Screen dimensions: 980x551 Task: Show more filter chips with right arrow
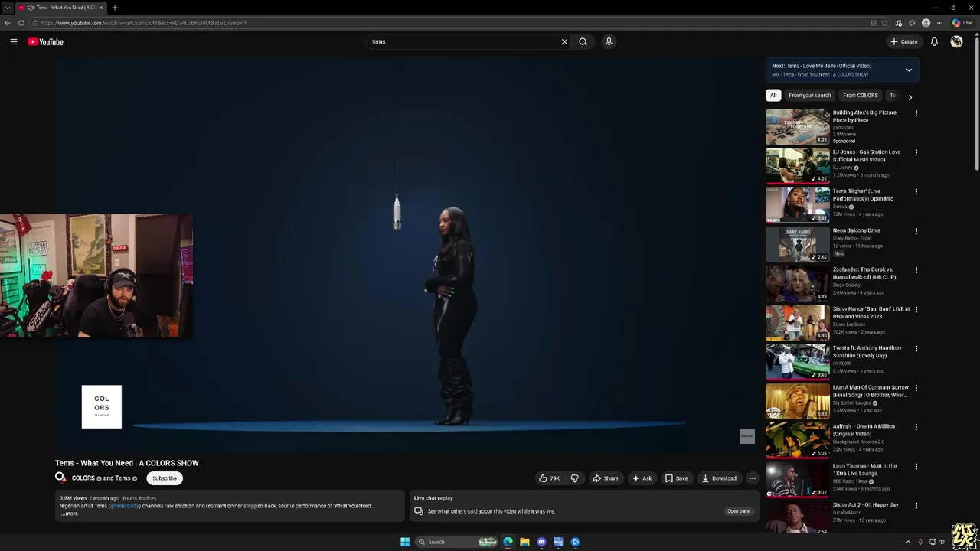tap(910, 97)
